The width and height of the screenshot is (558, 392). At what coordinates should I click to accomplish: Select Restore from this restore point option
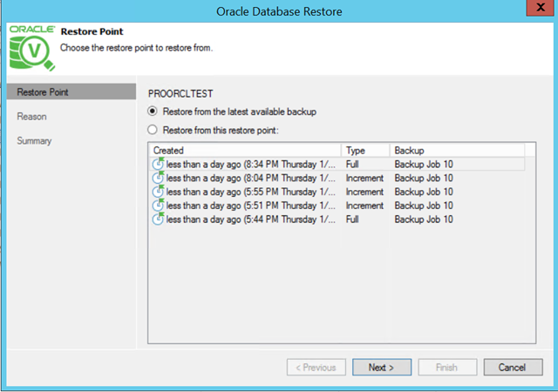point(153,130)
